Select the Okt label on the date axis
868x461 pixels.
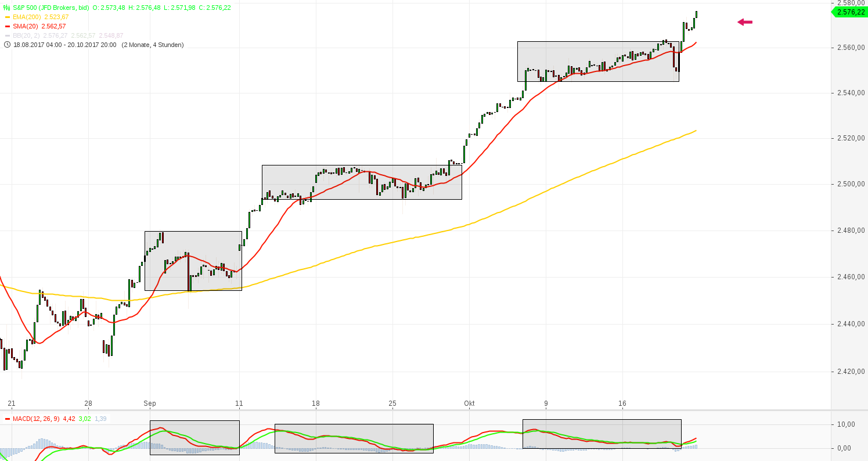[x=469, y=403]
